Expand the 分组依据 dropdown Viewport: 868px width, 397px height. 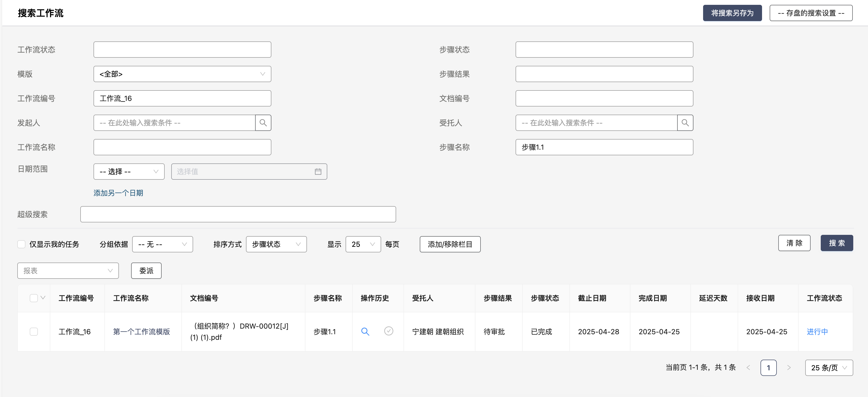pyautogui.click(x=162, y=244)
